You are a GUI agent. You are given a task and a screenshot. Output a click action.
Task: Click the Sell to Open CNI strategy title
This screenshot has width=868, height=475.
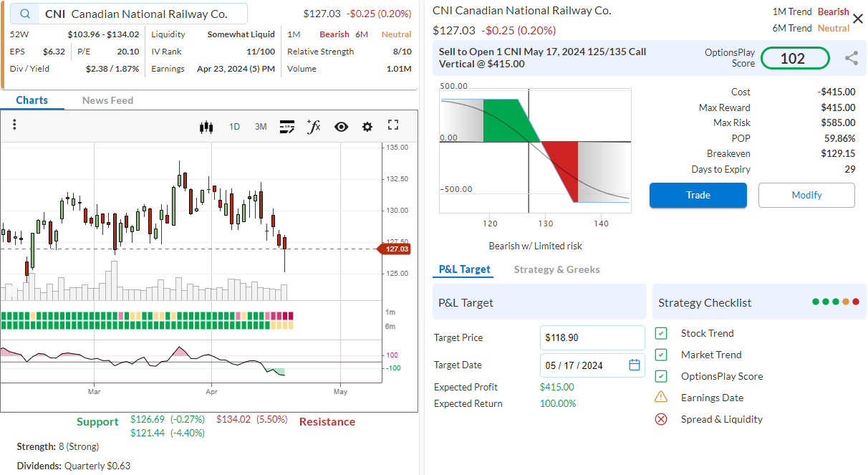(x=542, y=58)
